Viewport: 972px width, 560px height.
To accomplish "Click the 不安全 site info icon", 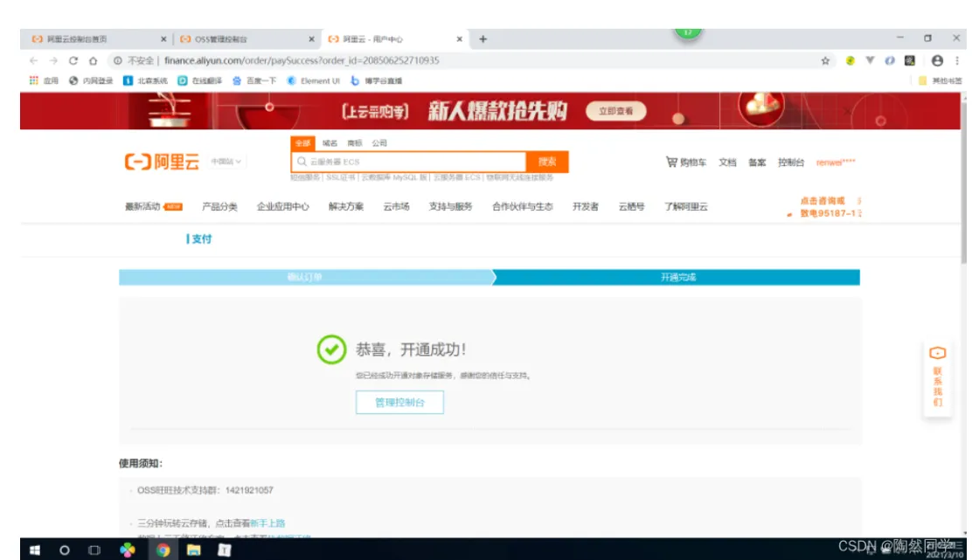I will [x=118, y=60].
